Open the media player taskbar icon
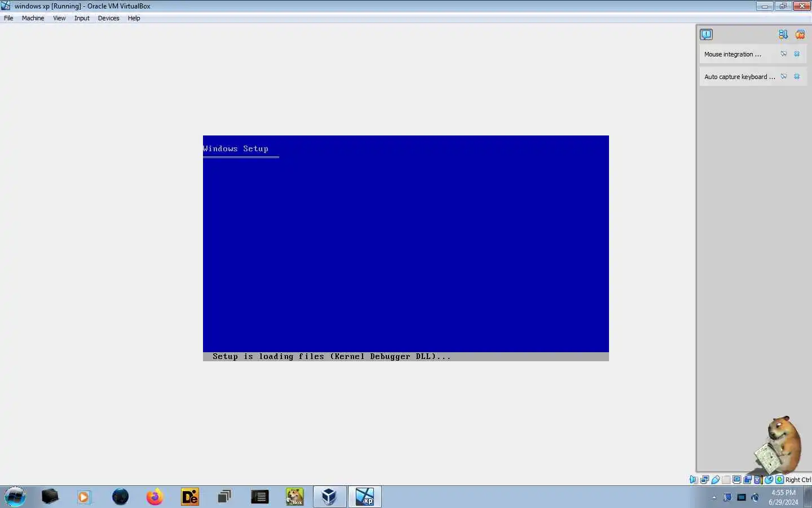This screenshot has height=508, width=812. 84,497
